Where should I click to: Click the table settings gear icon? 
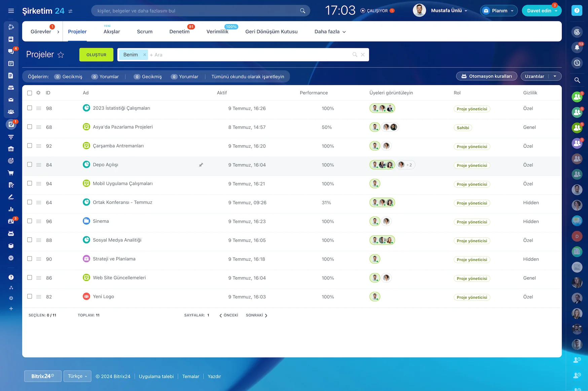[x=38, y=93]
